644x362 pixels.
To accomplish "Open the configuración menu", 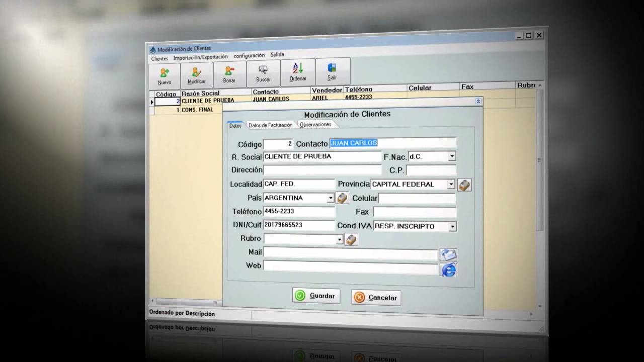I will [x=249, y=56].
